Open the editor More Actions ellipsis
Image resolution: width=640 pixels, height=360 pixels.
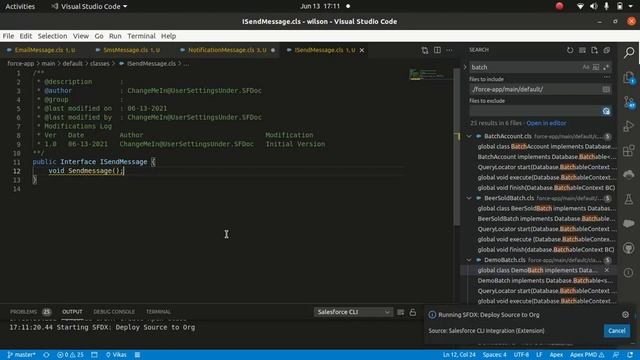pyautogui.click(x=449, y=50)
